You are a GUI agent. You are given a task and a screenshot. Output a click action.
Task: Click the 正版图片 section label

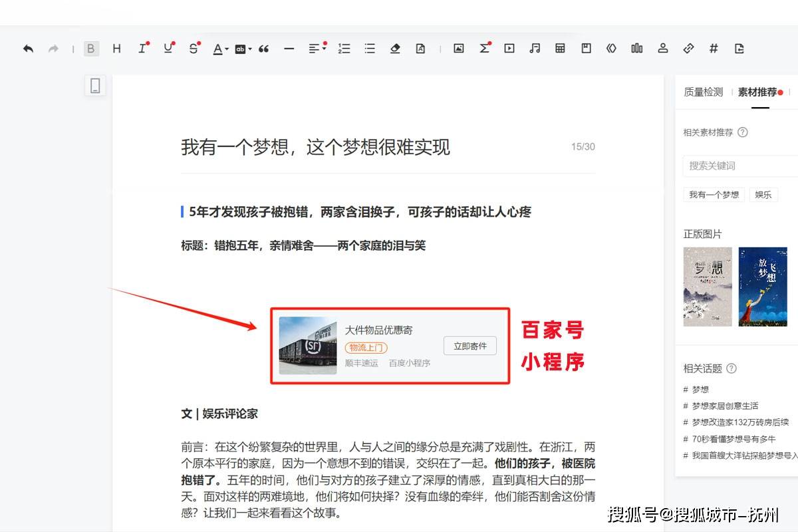click(x=702, y=234)
